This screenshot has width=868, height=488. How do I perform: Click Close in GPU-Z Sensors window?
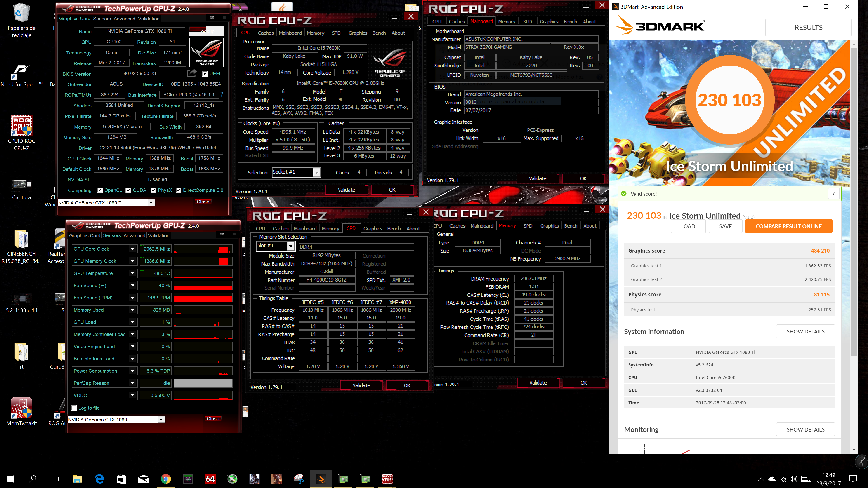tap(213, 419)
